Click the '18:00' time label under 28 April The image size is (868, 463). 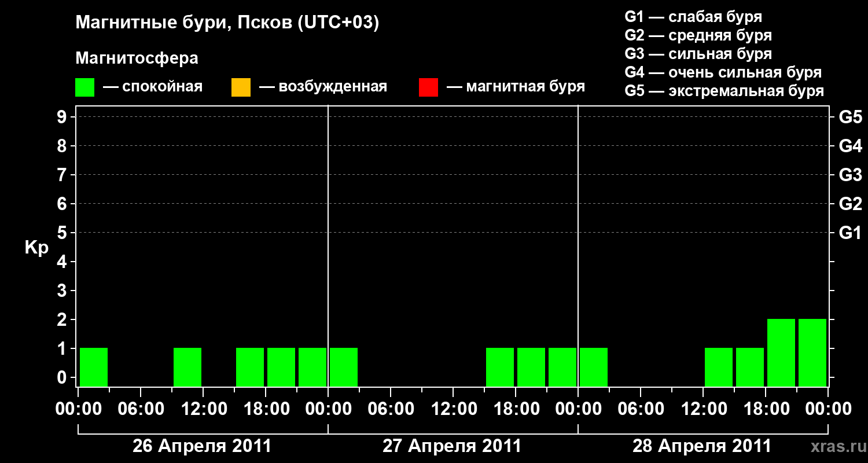[x=766, y=409]
